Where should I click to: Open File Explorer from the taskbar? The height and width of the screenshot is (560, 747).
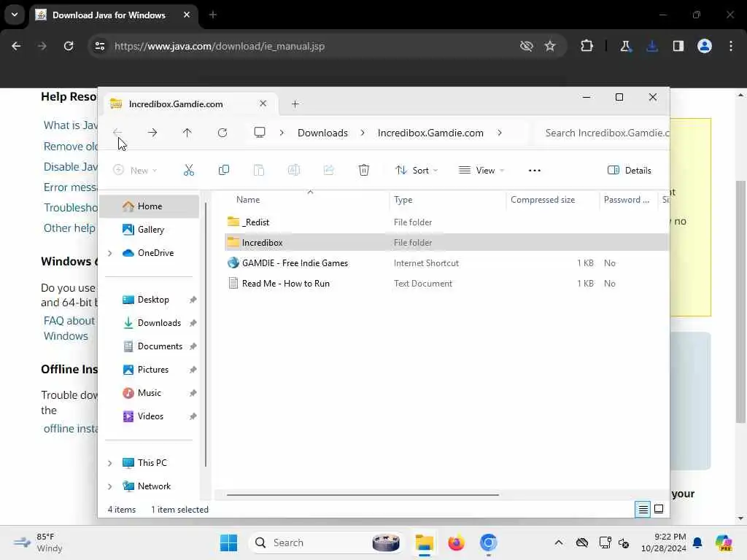coord(424,542)
